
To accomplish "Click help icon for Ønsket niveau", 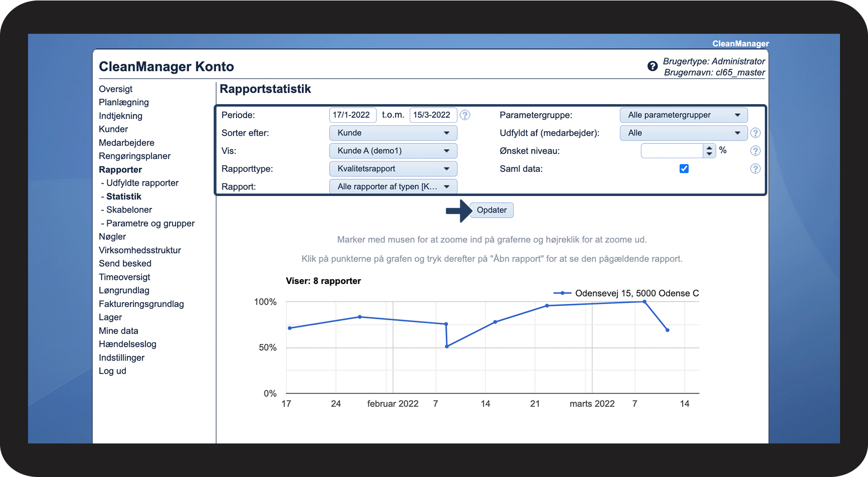I will point(756,151).
